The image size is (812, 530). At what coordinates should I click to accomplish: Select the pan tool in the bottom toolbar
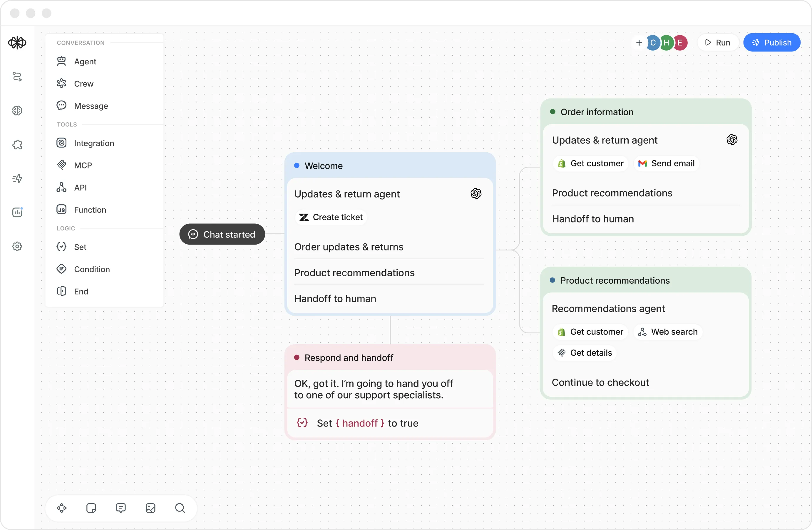(x=61, y=508)
